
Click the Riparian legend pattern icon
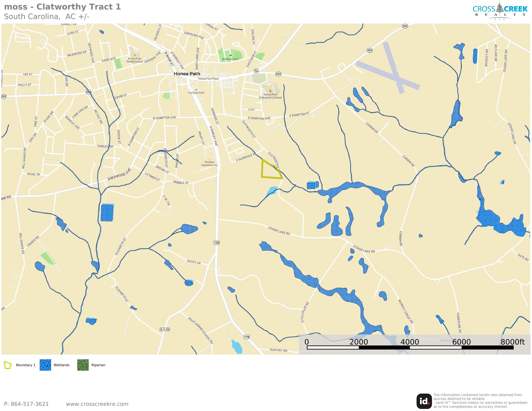(83, 365)
